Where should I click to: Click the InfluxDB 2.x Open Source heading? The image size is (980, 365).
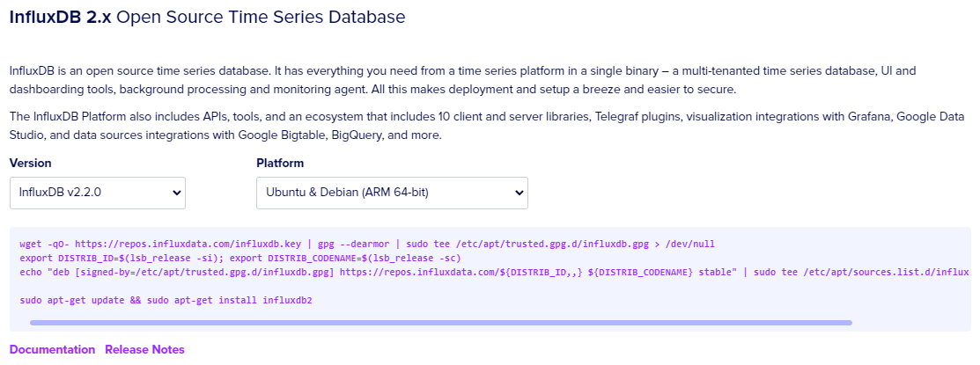click(x=208, y=17)
